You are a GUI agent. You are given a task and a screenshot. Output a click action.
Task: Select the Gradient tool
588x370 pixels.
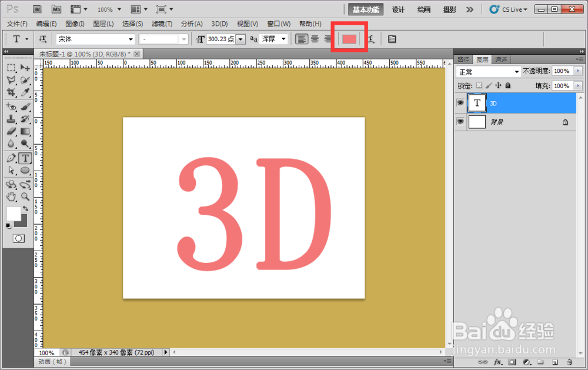tap(25, 130)
